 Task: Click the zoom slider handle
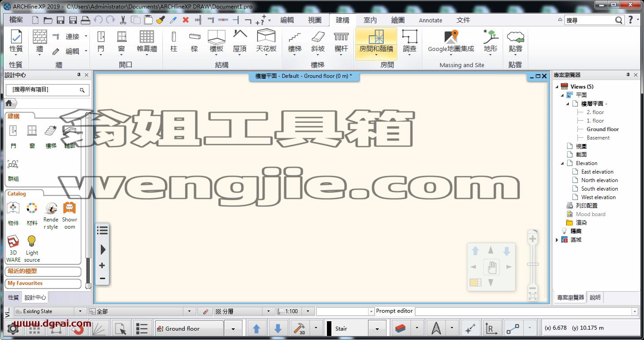tap(533, 264)
